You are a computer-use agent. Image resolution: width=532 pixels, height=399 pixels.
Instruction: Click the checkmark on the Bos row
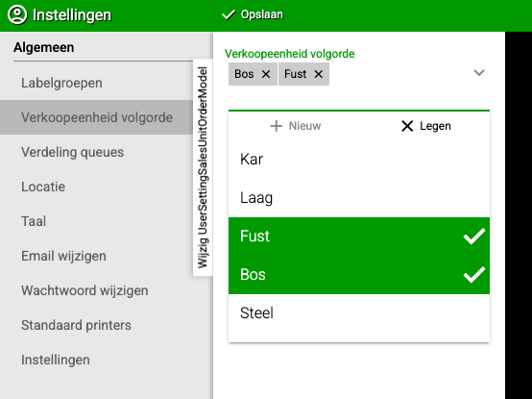(x=474, y=274)
